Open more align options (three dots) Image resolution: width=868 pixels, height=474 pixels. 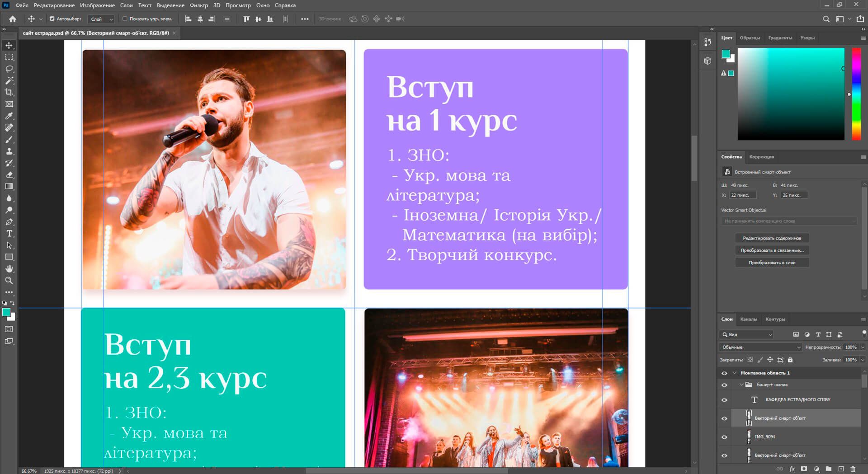(305, 19)
